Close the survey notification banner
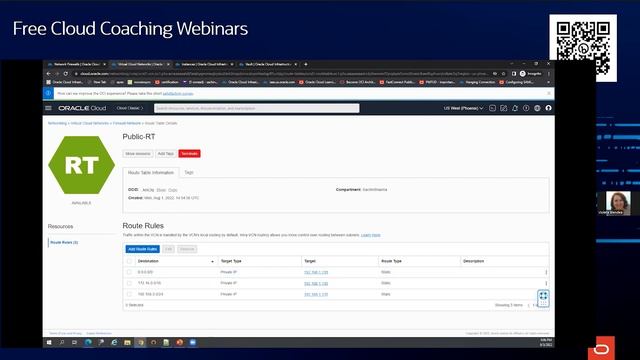The height and width of the screenshot is (360, 640). [549, 93]
